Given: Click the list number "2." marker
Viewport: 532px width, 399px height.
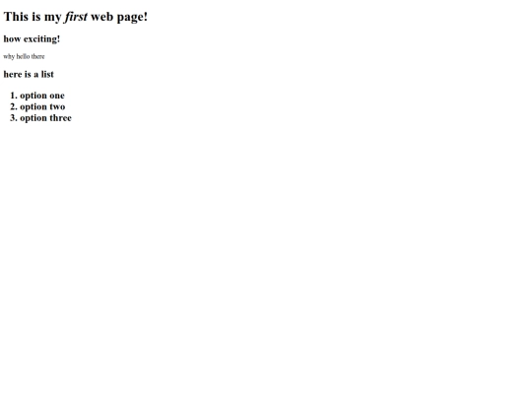Looking at the screenshot, I should 14,106.
